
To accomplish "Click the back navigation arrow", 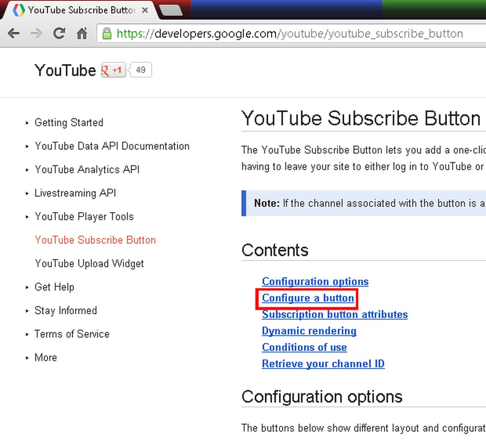I will tap(13, 34).
